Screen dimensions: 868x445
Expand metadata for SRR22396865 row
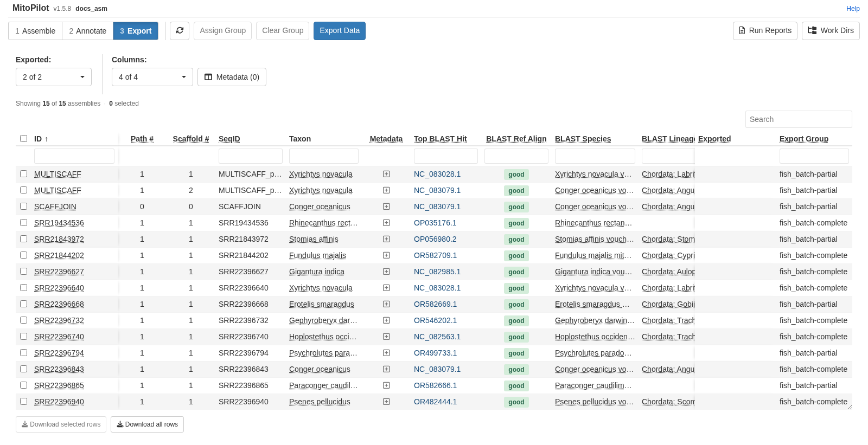coord(386,385)
